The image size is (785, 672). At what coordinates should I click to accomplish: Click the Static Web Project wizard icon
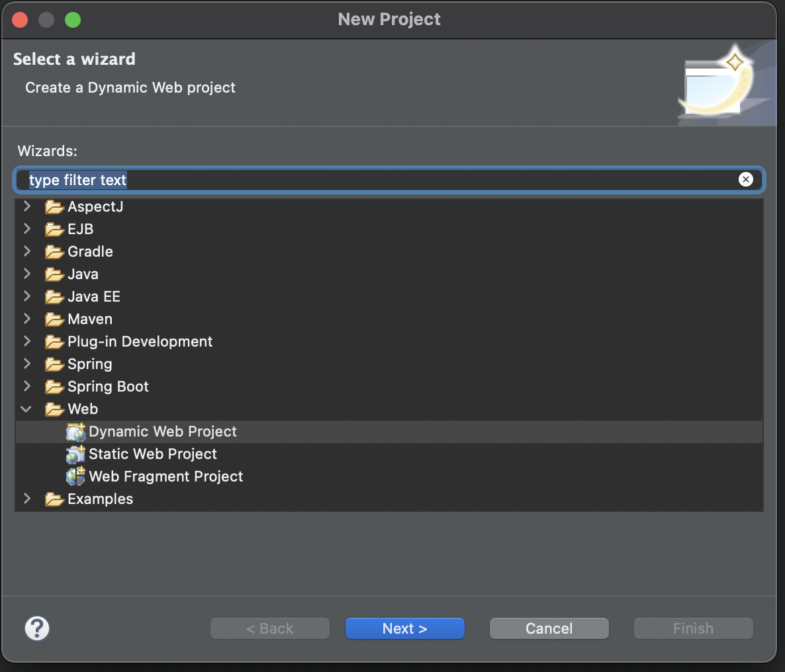[x=75, y=454]
